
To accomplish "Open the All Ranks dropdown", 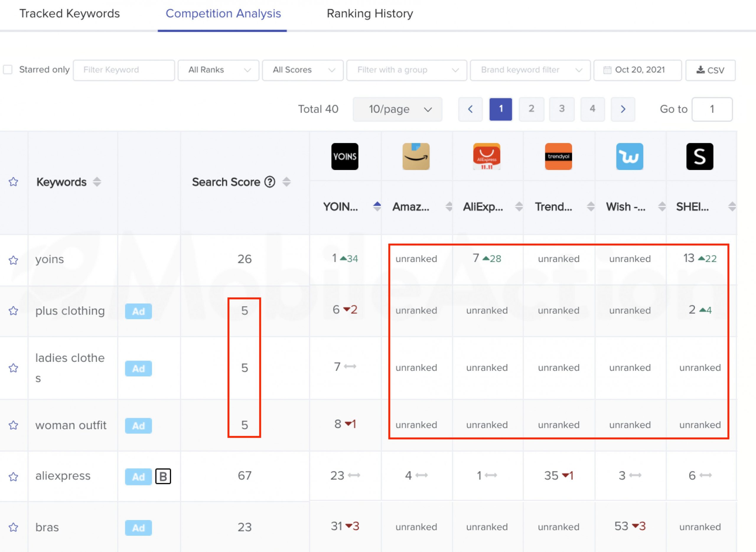I will [219, 70].
